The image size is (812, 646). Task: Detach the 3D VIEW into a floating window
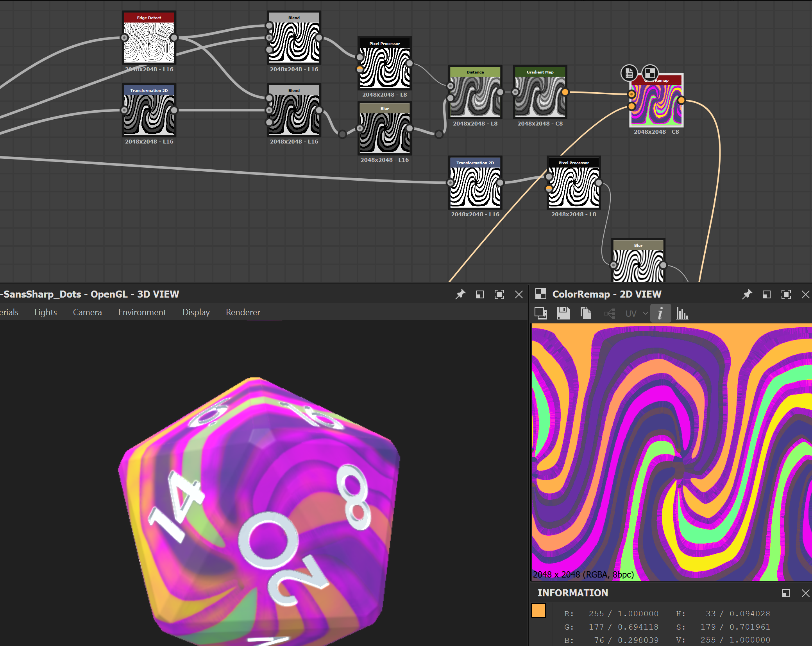pyautogui.click(x=480, y=294)
